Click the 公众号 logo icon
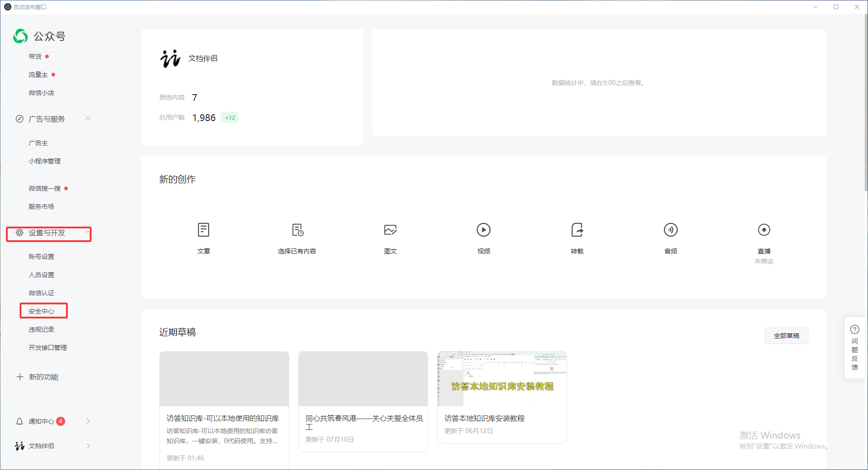 19,36
